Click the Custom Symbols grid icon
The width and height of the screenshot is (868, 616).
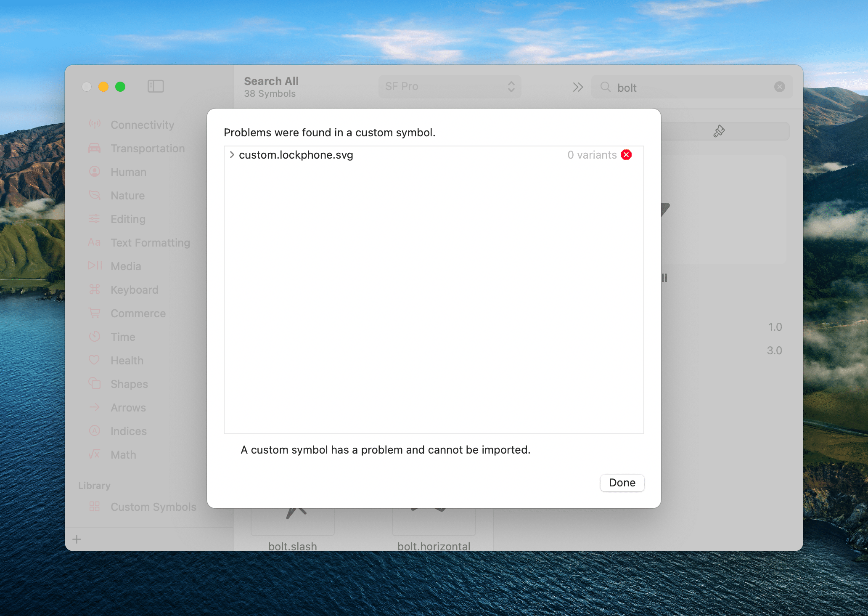point(95,507)
